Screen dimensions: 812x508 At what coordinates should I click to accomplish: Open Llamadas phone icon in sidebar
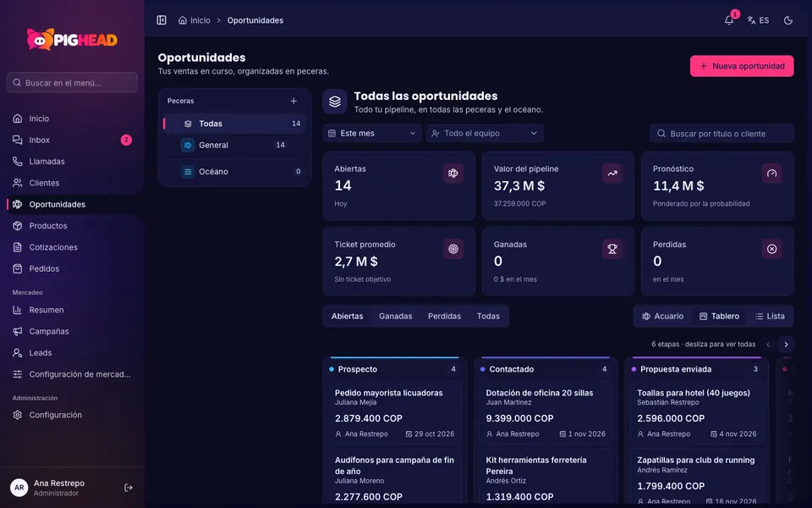point(18,161)
